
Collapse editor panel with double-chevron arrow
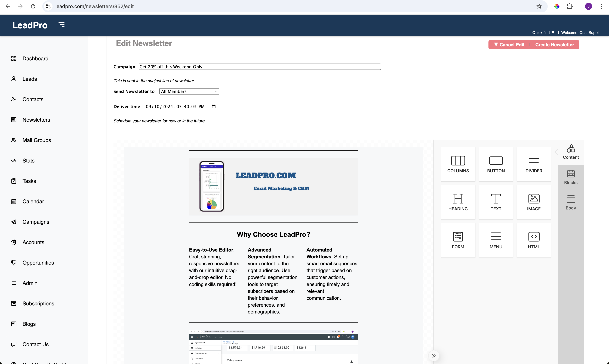click(x=434, y=356)
